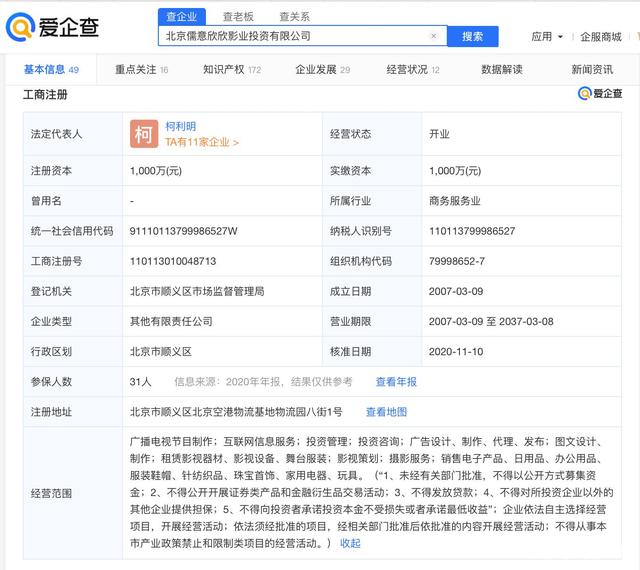Click establishment date 2007-03-09
This screenshot has width=640, height=570.
point(456,291)
